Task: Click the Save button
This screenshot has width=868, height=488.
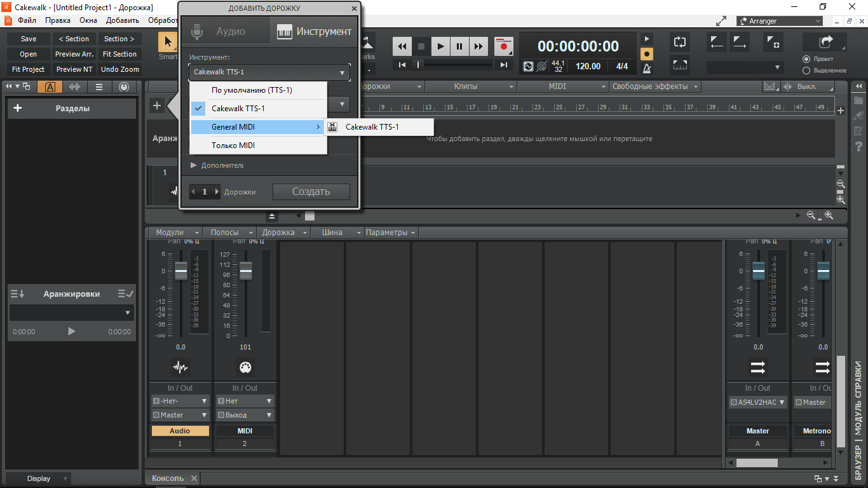Action: pyautogui.click(x=29, y=39)
